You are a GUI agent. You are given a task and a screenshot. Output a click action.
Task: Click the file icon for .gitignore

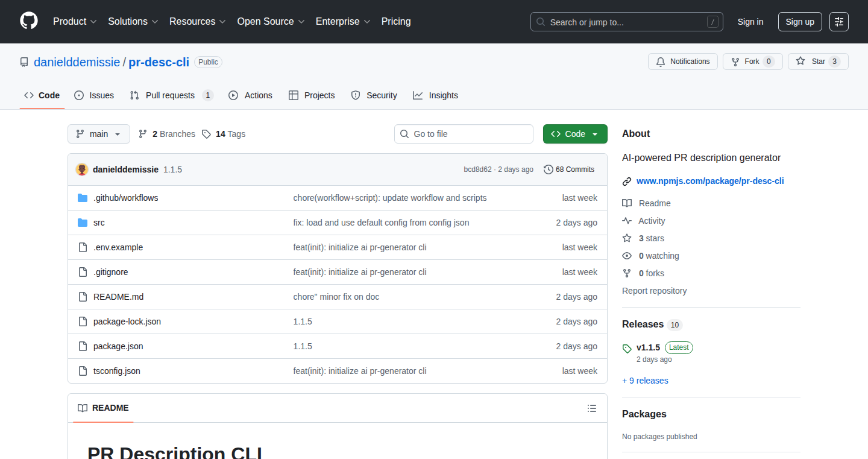pyautogui.click(x=83, y=272)
